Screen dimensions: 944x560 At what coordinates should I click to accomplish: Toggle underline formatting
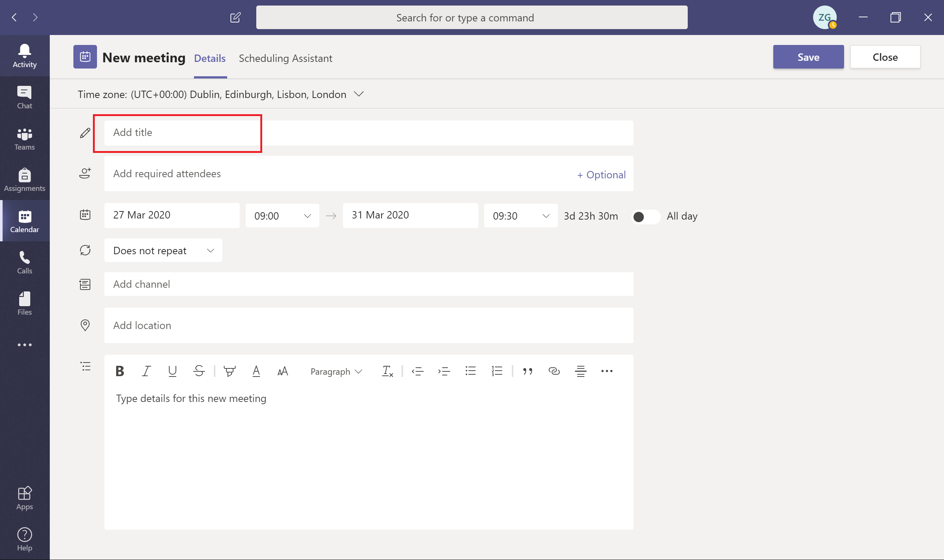(x=173, y=371)
